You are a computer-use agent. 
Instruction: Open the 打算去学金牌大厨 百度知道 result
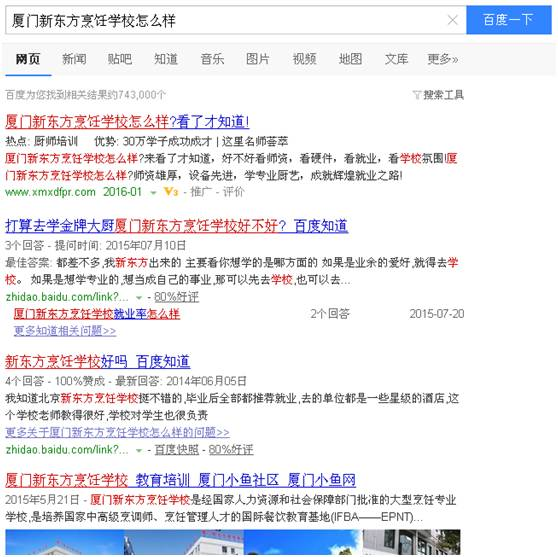pos(177,226)
